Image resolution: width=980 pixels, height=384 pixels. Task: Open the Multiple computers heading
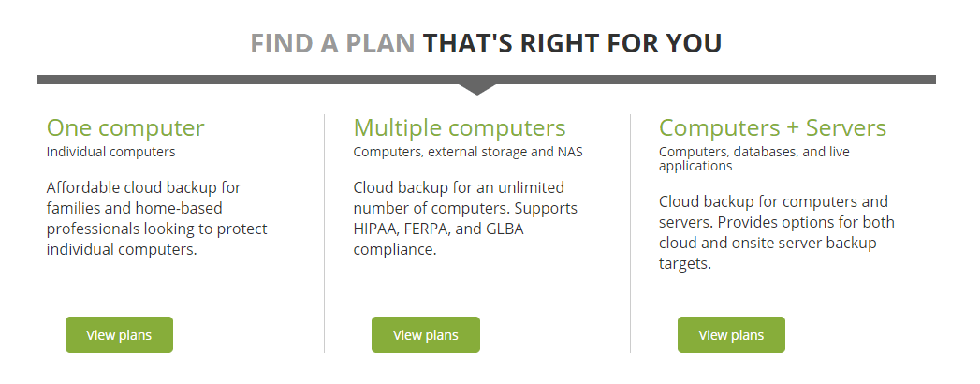(x=460, y=127)
